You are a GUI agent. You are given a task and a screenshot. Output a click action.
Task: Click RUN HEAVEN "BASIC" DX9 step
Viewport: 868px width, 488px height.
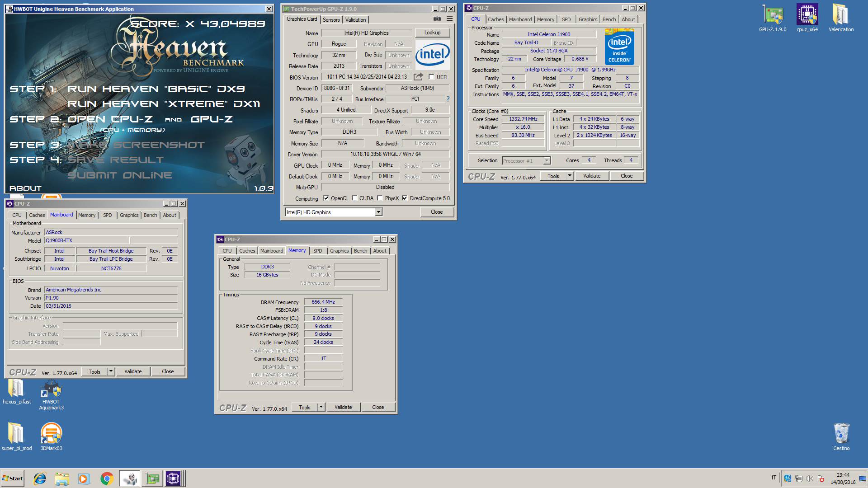(x=156, y=89)
